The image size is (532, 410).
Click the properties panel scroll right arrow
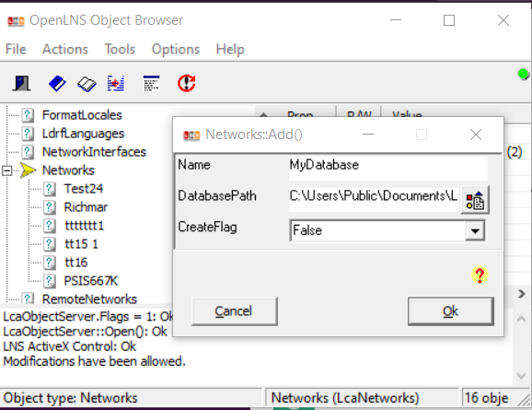point(522,294)
